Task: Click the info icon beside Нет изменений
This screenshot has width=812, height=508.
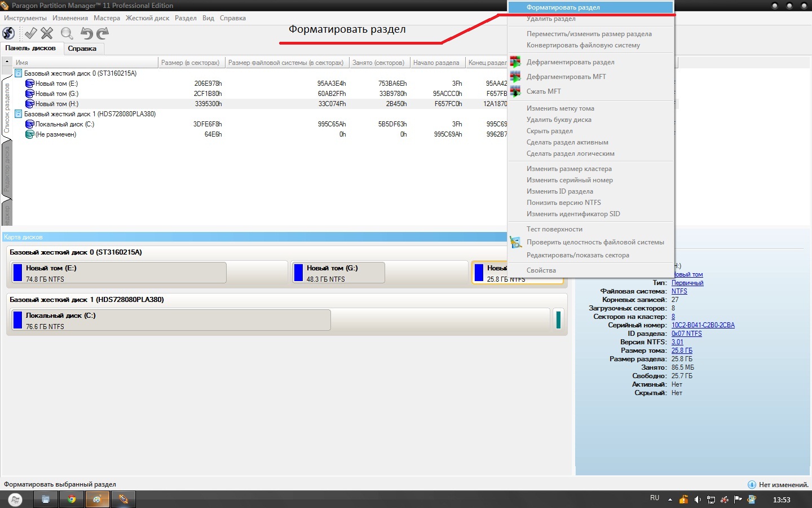Action: 752,484
